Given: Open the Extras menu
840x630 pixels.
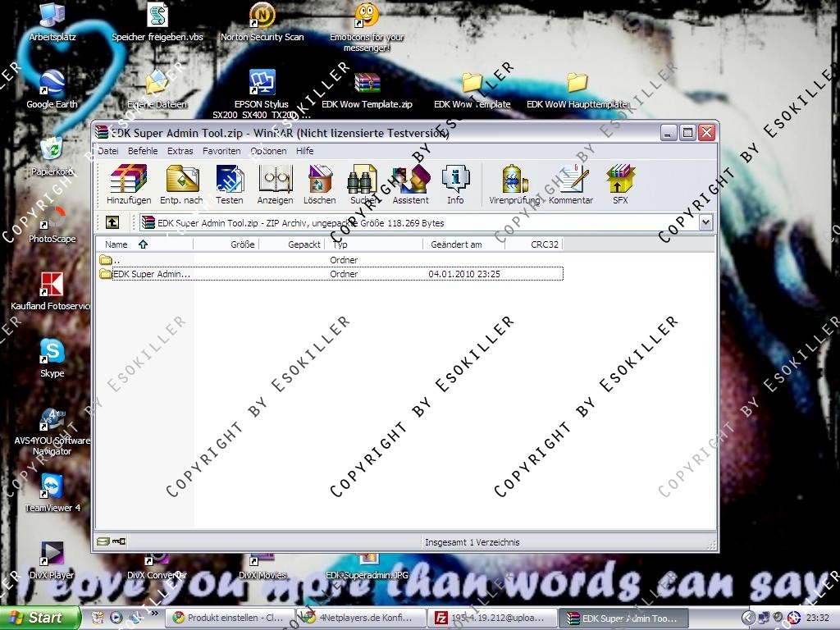Looking at the screenshot, I should click(180, 151).
